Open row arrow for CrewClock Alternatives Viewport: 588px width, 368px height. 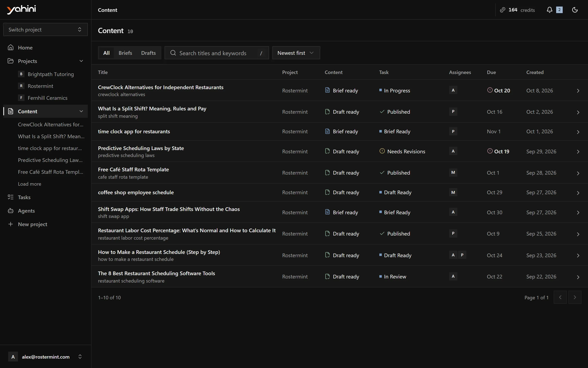[578, 91]
